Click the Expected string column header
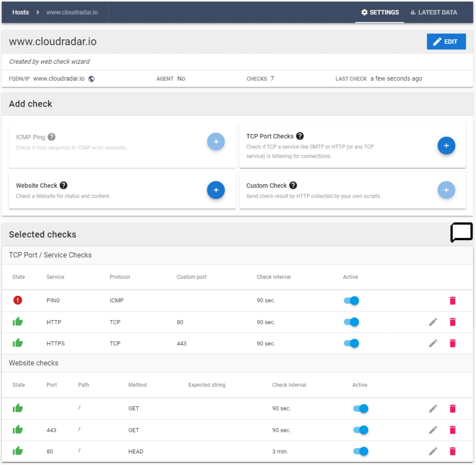 [x=207, y=385]
